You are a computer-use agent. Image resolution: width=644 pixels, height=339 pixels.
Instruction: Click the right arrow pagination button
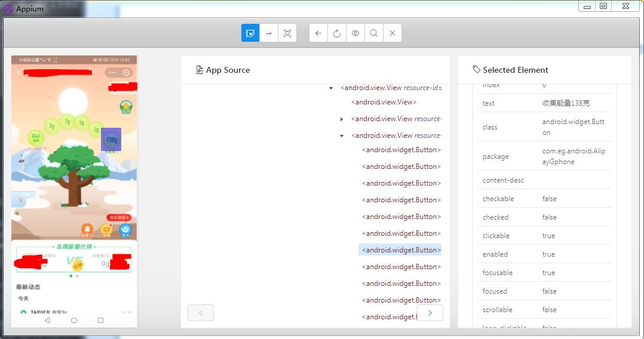(430, 313)
